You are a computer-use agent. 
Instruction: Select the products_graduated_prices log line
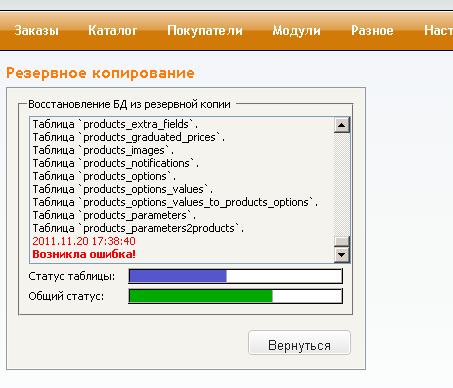(129, 137)
